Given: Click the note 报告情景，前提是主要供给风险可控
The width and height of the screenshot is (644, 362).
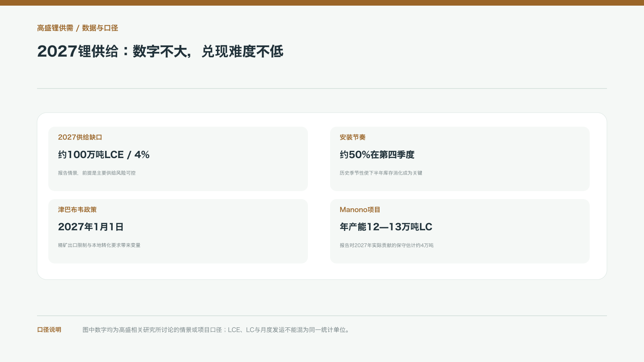Looking at the screenshot, I should pyautogui.click(x=97, y=173).
